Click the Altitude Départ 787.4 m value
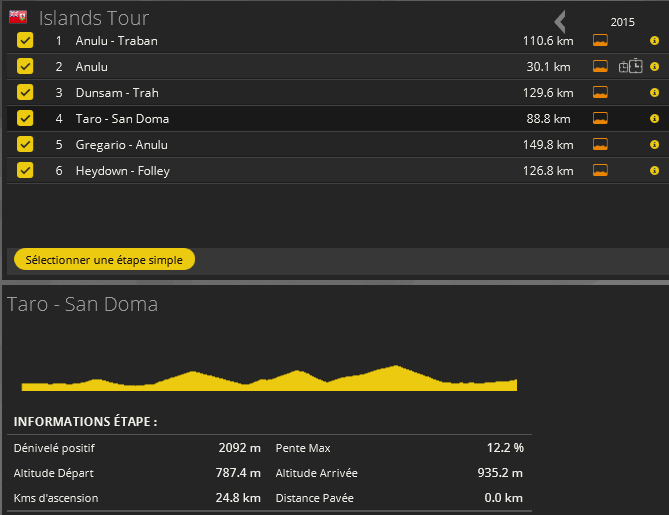Screen dimensions: 669x515 tap(238, 473)
